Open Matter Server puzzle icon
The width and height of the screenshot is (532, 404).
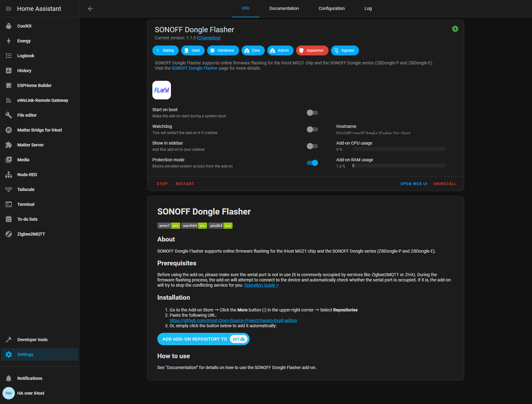coord(9,145)
